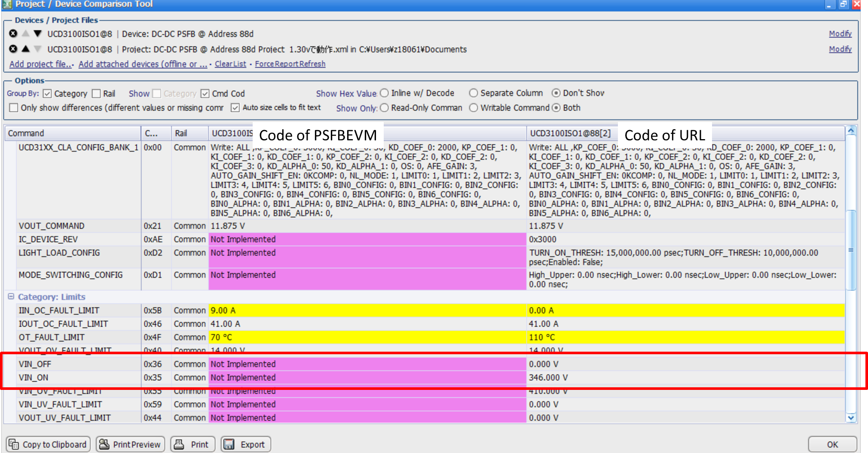Open Modify link for the first device
Screen dimensions: 868x453
840,33
